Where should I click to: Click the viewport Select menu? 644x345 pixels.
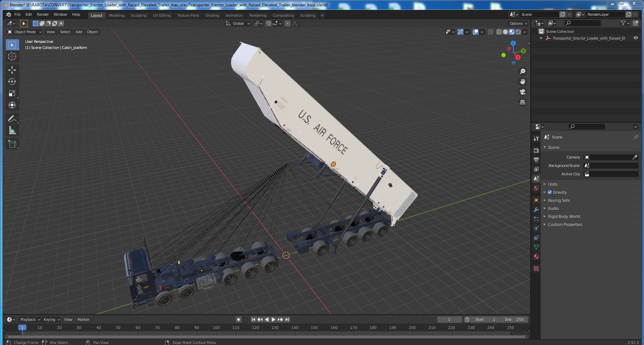point(65,32)
